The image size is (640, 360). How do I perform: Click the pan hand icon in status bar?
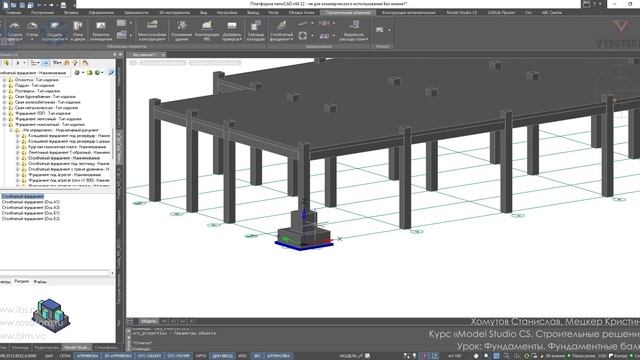pyautogui.click(x=476, y=356)
